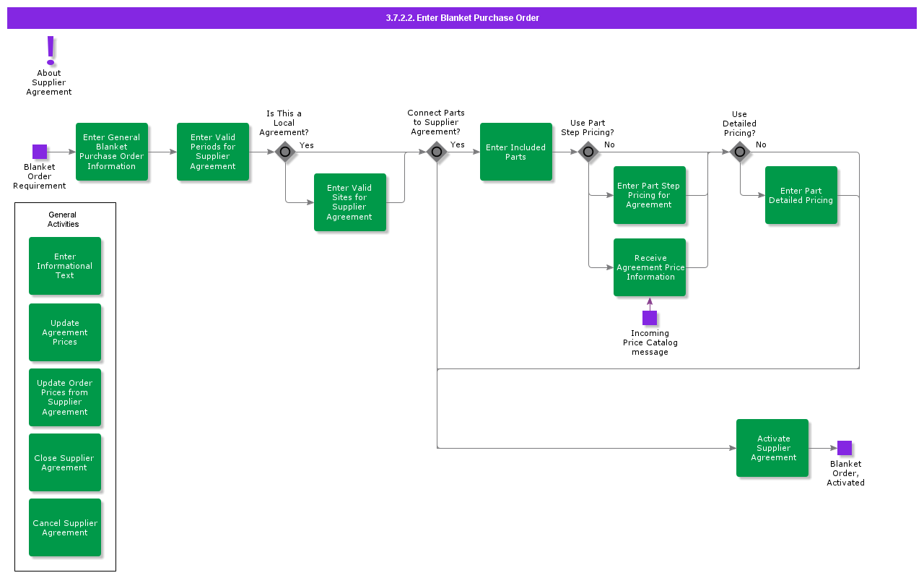Click the About Supplier Agreement exclamation icon
Viewport: 924px width, 578px height.
pyautogui.click(x=50, y=51)
